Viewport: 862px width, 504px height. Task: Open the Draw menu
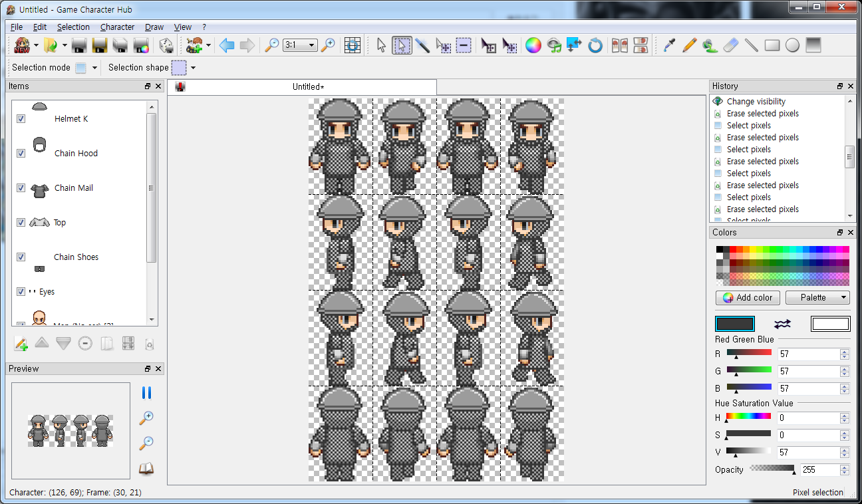pyautogui.click(x=154, y=27)
